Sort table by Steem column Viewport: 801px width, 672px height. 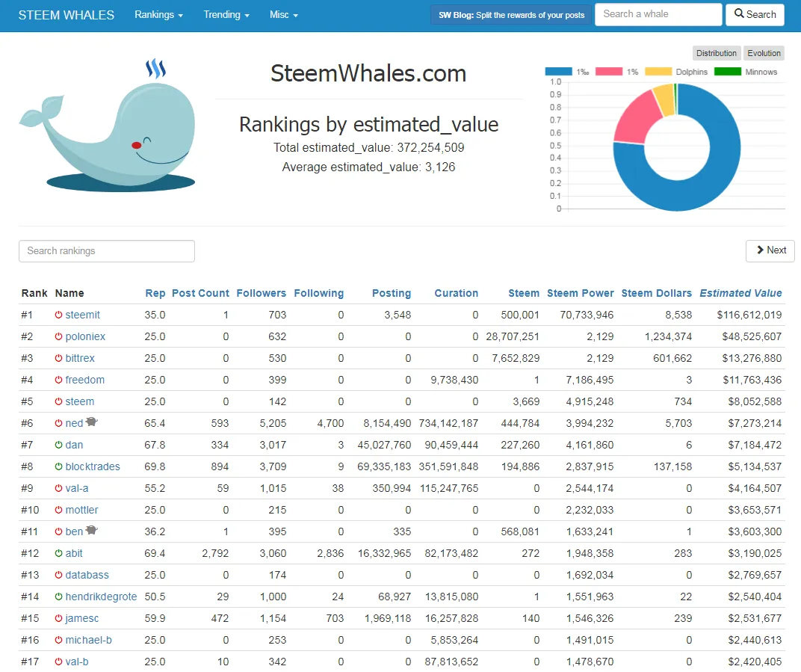tap(524, 293)
